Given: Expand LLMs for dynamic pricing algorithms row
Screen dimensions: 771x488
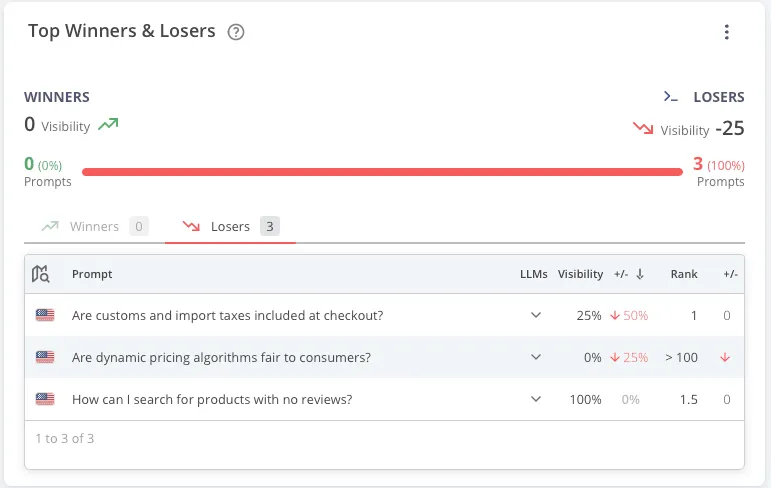Looking at the screenshot, I should point(536,357).
